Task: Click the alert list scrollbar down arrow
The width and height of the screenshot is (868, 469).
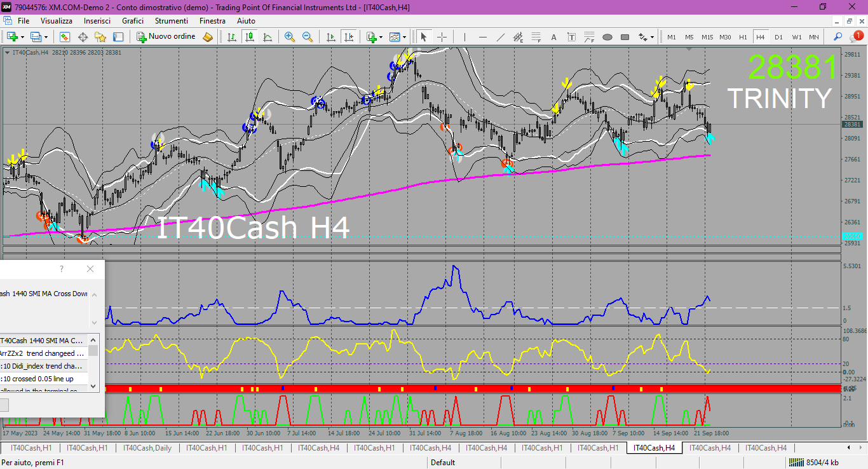Action: [93, 386]
